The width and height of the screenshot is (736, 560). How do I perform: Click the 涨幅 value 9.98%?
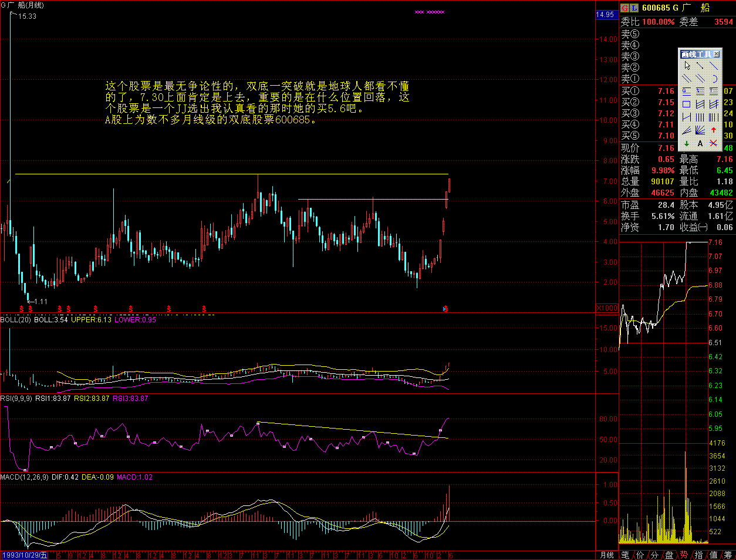point(663,170)
